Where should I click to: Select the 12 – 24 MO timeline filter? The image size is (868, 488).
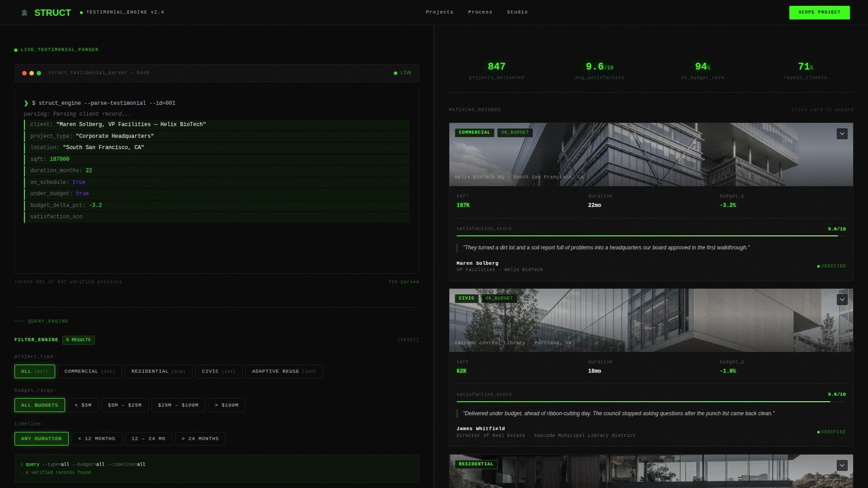pos(148,439)
